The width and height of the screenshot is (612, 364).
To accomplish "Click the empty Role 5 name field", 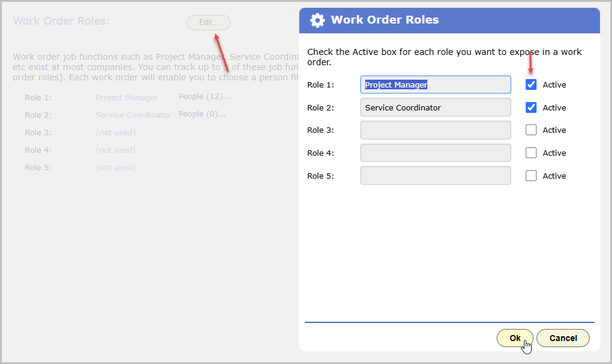I will point(436,176).
